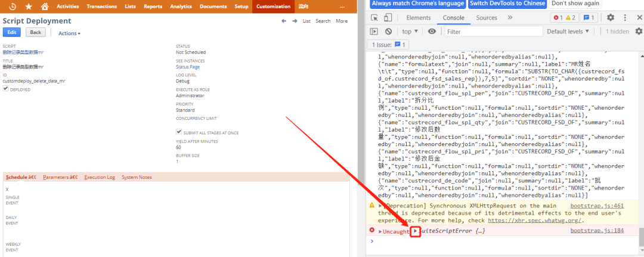The width and height of the screenshot is (644, 257).
Task: Select the System Notes subtab
Action: tap(137, 177)
